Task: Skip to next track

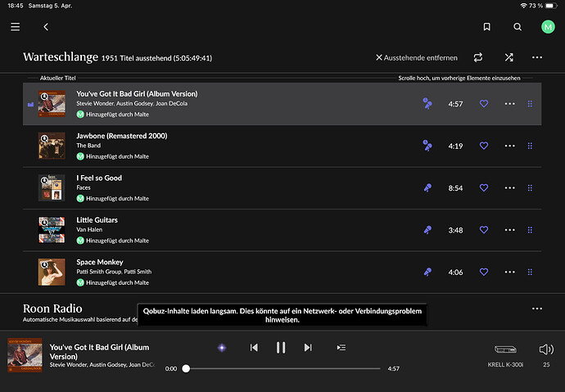Action: (x=308, y=348)
